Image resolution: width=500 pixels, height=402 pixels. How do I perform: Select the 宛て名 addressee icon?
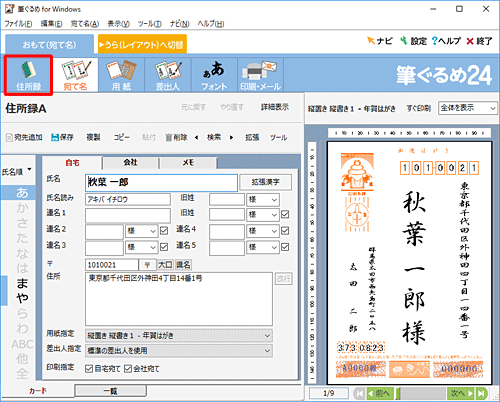pyautogui.click(x=75, y=75)
